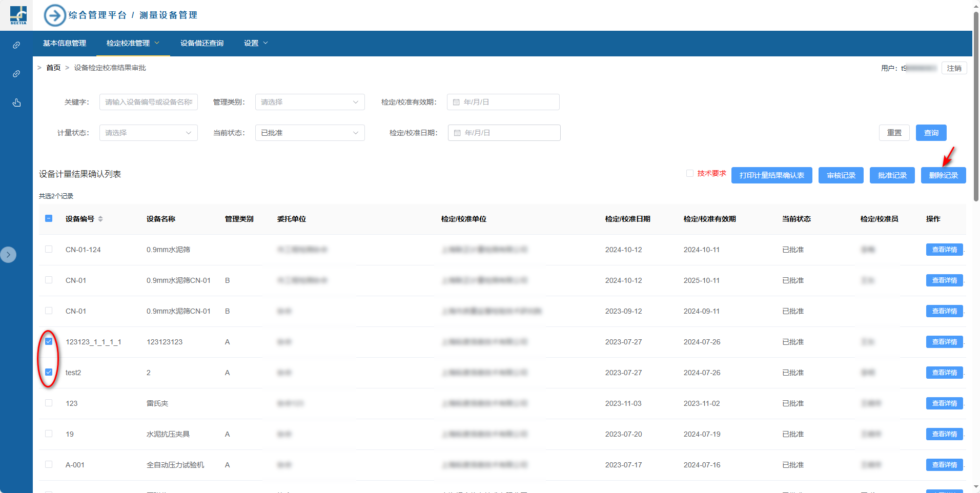980x493 pixels.
Task: Open the 当前状态 dropdown showing 已批准
Action: coord(310,133)
